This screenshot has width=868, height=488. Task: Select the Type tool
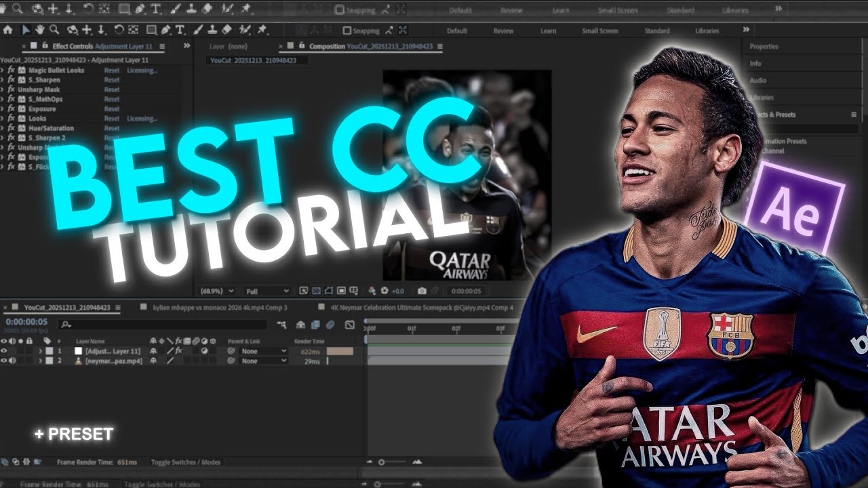click(180, 30)
